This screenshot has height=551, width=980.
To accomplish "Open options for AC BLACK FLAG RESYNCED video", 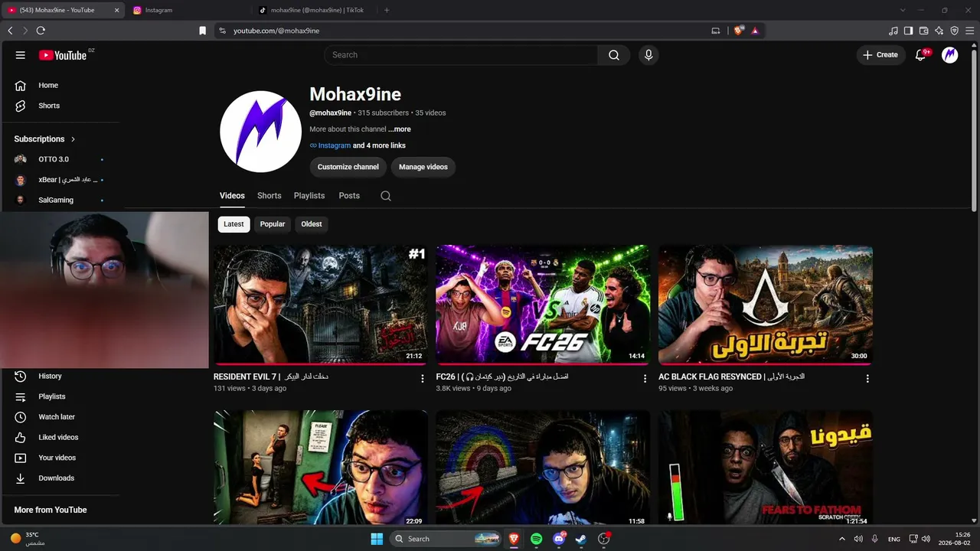I will pyautogui.click(x=867, y=378).
